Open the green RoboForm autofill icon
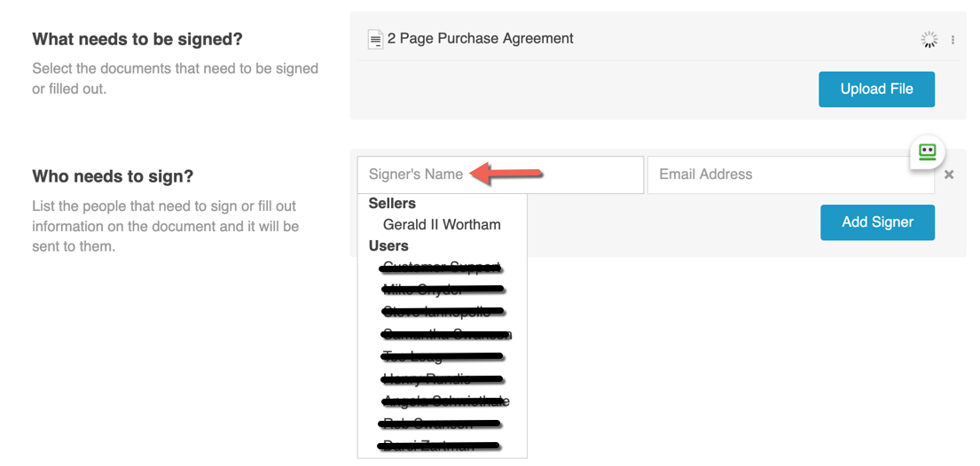 coord(927,151)
